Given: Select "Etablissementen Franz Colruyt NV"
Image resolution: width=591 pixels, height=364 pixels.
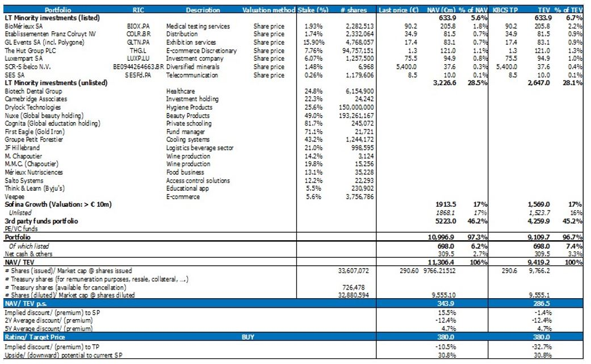Looking at the screenshot, I should pyautogui.click(x=50, y=34).
